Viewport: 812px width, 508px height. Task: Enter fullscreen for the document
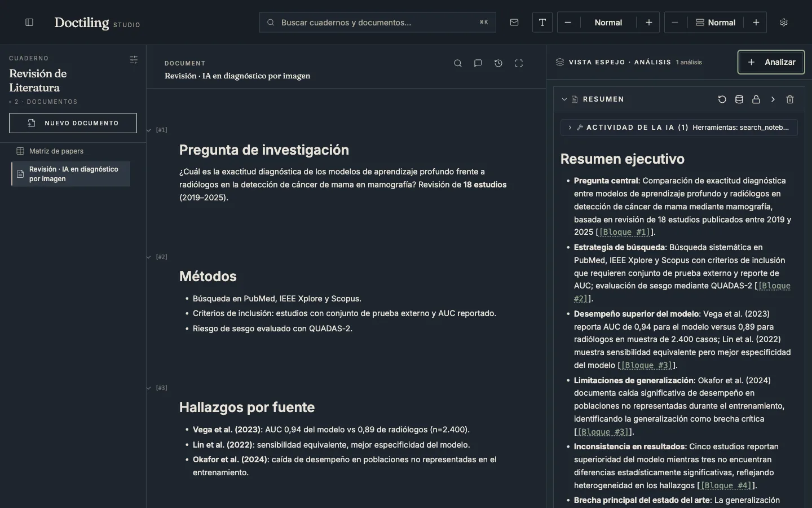519,63
